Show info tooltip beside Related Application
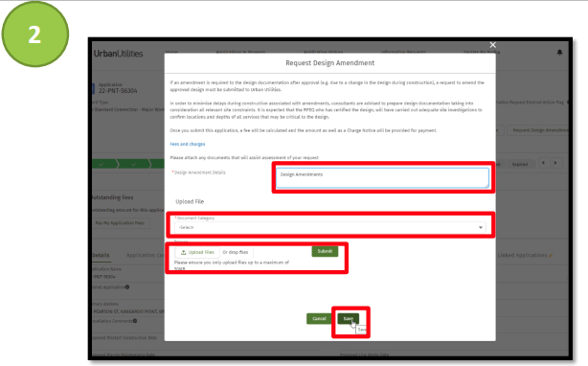 coord(127,286)
